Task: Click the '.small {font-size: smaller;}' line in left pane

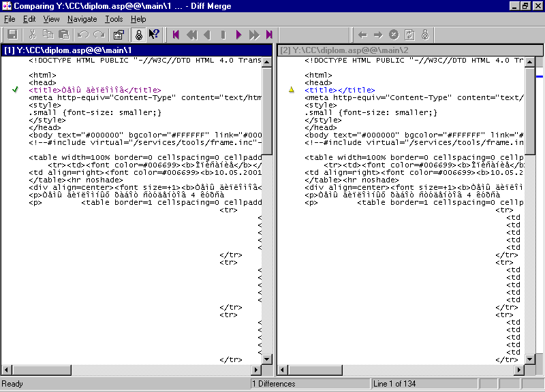Action: pos(95,112)
